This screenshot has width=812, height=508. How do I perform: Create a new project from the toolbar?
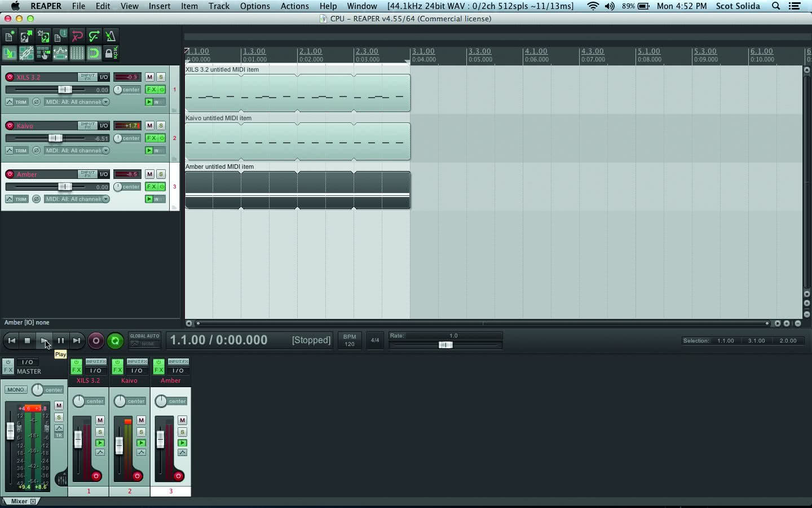coord(10,37)
